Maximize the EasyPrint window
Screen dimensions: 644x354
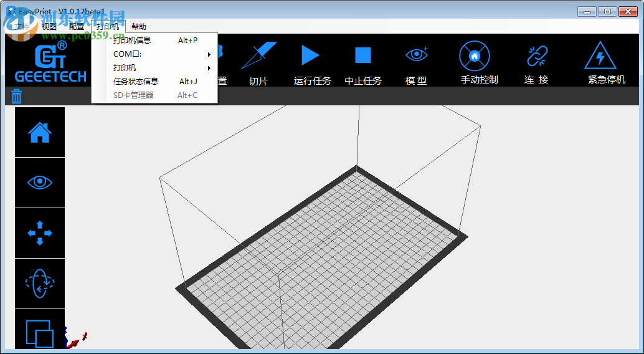pyautogui.click(x=607, y=12)
